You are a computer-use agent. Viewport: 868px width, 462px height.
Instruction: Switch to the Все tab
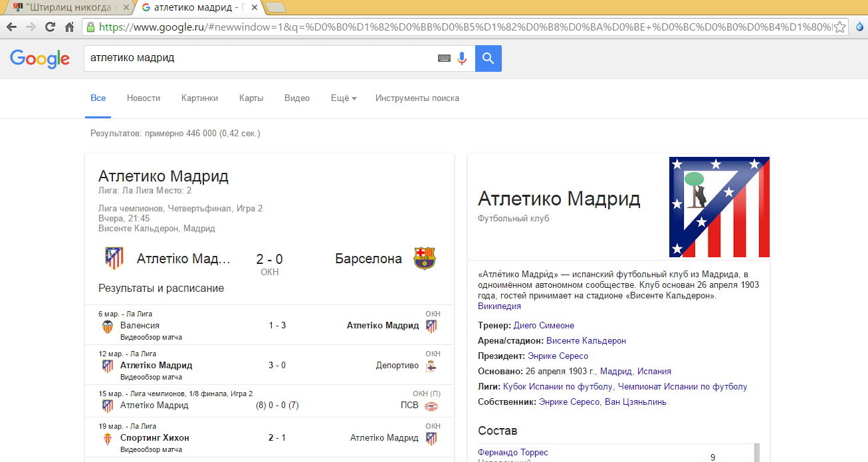[98, 98]
